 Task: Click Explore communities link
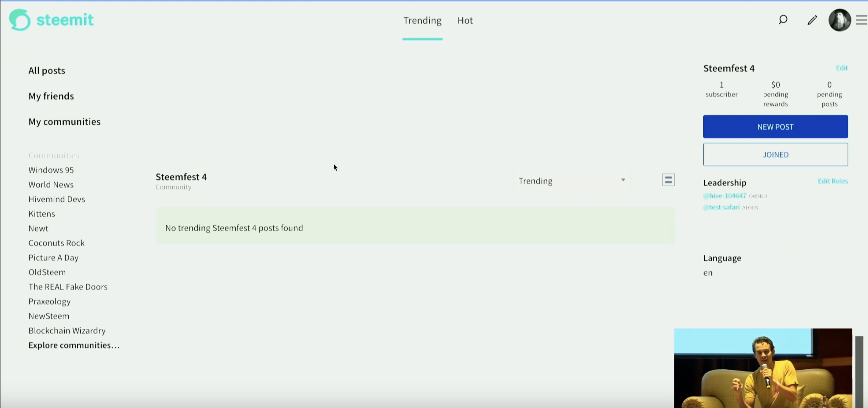click(x=74, y=345)
